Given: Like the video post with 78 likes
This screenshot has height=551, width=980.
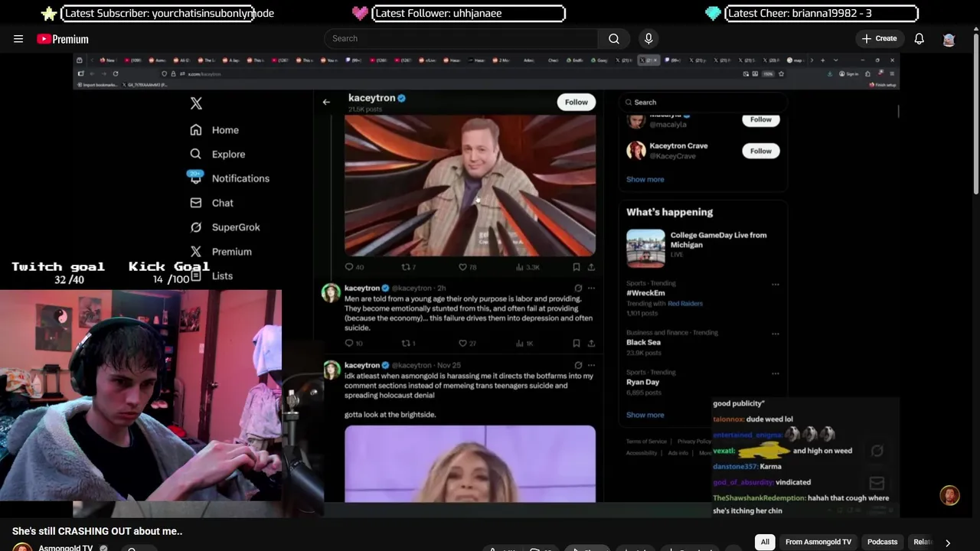Looking at the screenshot, I should pos(467,267).
